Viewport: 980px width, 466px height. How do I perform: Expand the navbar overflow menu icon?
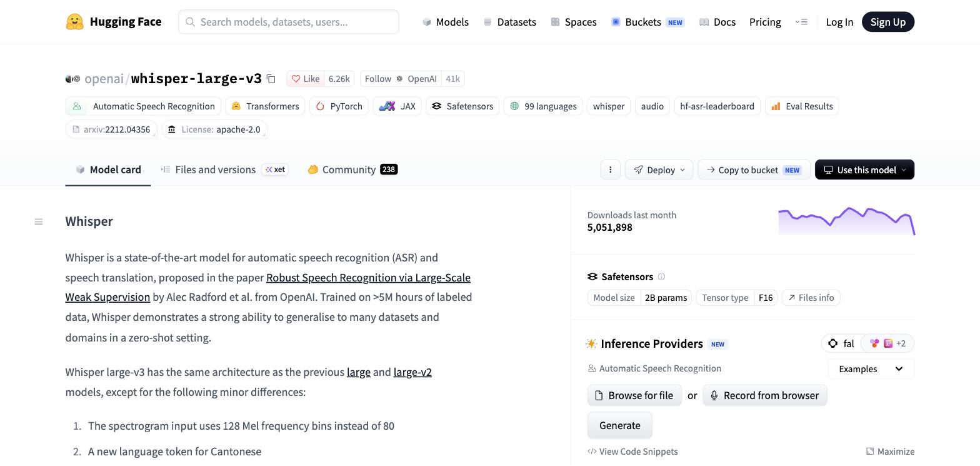[801, 22]
